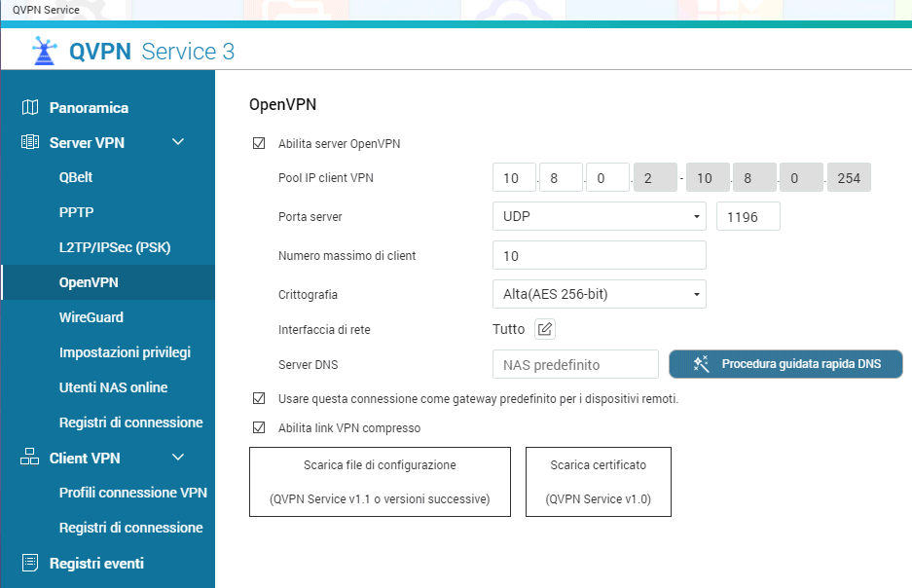Click the Server DNS input field

pyautogui.click(x=575, y=364)
